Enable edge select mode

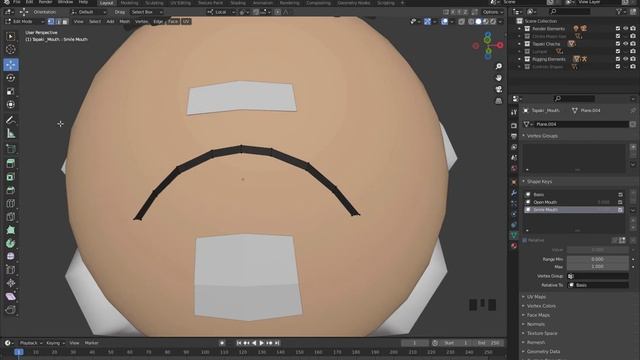tap(58, 21)
